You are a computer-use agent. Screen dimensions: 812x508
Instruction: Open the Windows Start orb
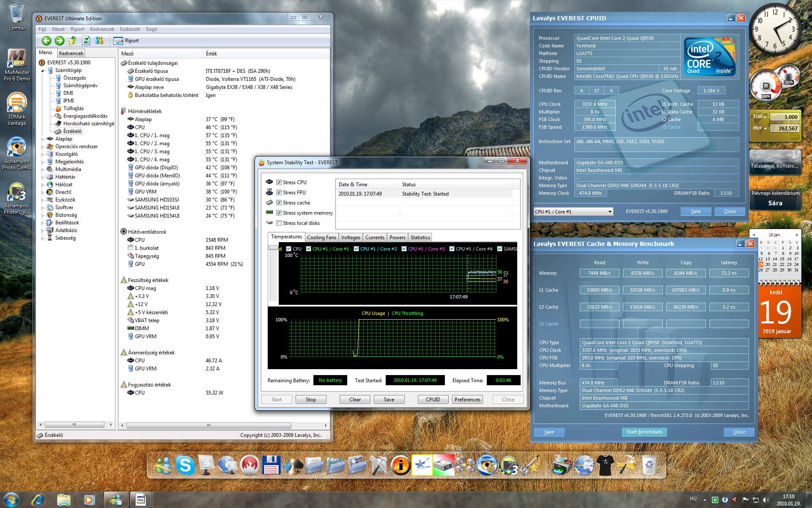[11, 500]
